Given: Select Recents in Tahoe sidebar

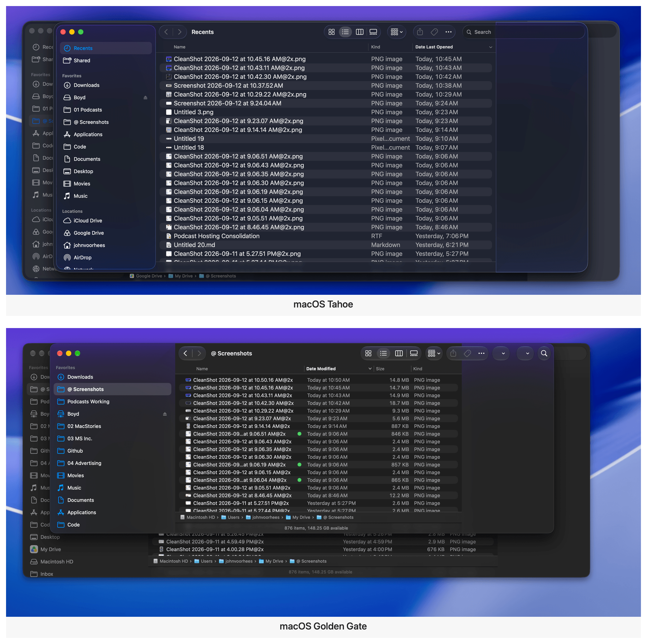Looking at the screenshot, I should [106, 48].
